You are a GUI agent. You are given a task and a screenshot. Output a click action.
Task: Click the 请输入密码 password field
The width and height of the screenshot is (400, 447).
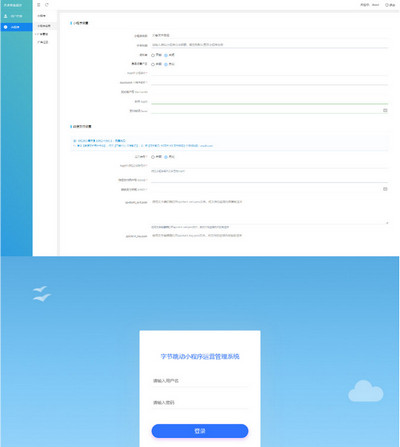point(200,403)
